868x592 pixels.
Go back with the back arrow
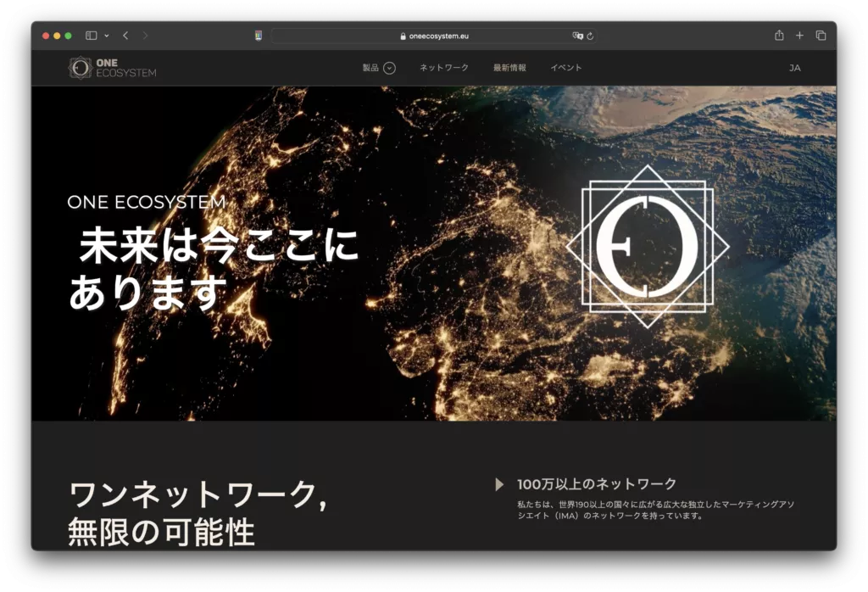[125, 36]
